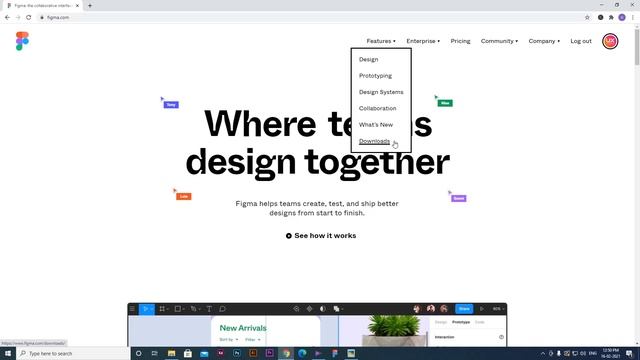Open the user profile avatar

coord(610,41)
